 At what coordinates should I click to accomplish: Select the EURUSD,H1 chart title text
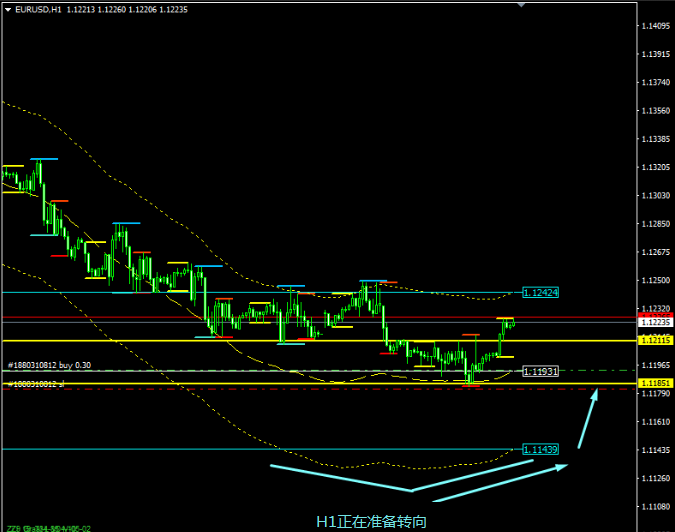point(34,9)
